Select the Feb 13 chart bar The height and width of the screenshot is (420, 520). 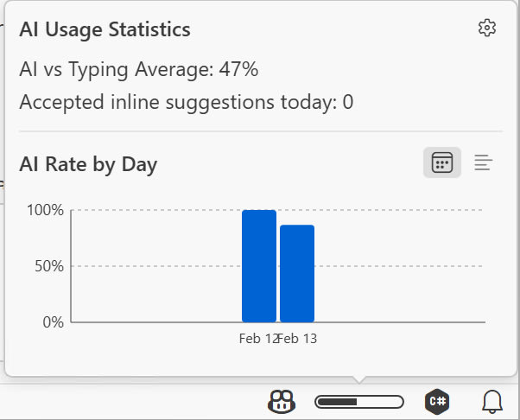tap(297, 273)
